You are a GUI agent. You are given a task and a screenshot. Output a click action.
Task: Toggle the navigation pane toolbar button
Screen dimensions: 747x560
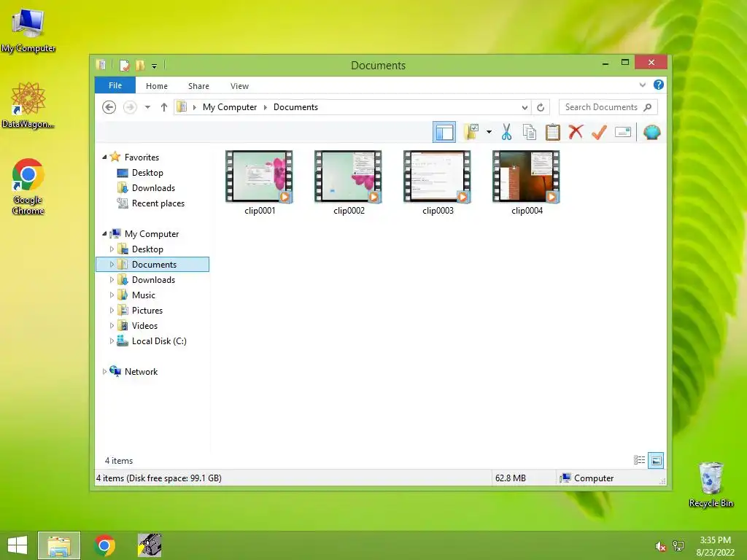444,133
